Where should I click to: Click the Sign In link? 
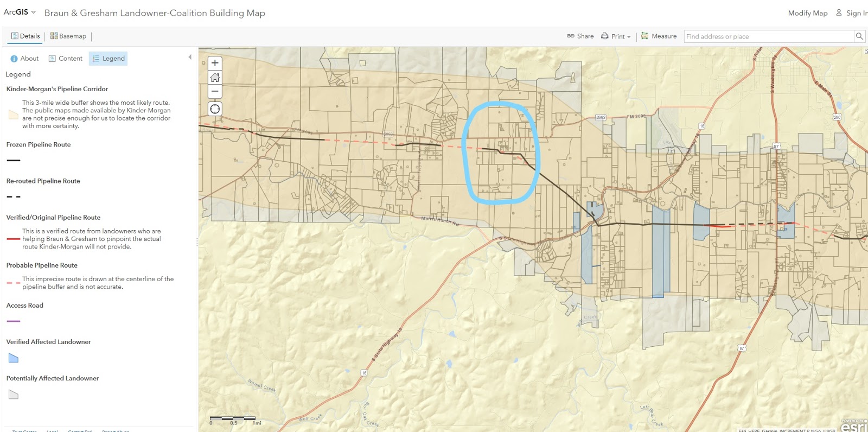pos(852,13)
